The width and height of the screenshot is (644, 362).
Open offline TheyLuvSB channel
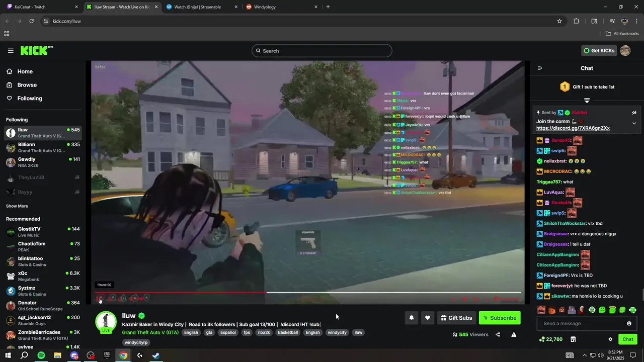click(43, 177)
